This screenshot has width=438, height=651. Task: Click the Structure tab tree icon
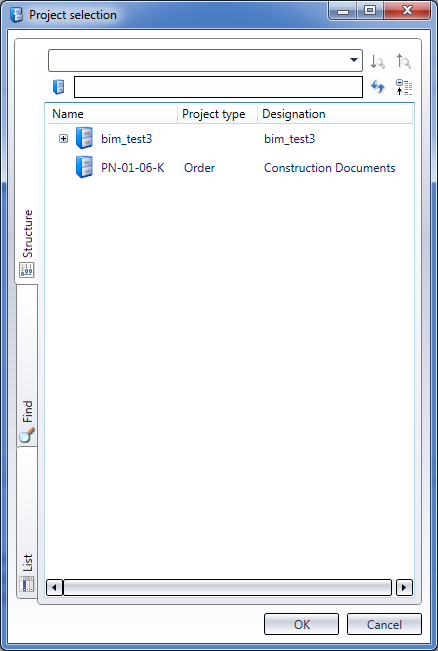pyautogui.click(x=27, y=270)
